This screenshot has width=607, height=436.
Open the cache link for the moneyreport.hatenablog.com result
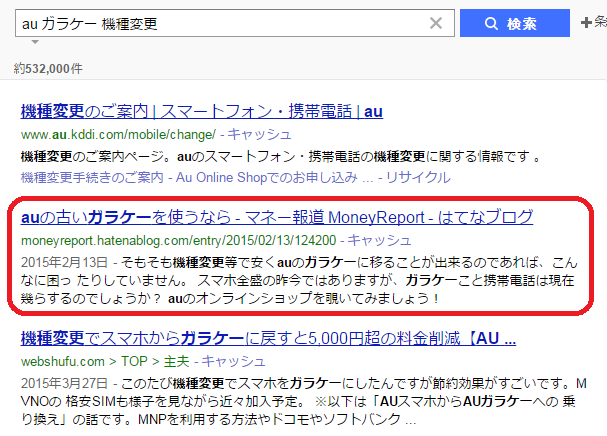(x=379, y=240)
